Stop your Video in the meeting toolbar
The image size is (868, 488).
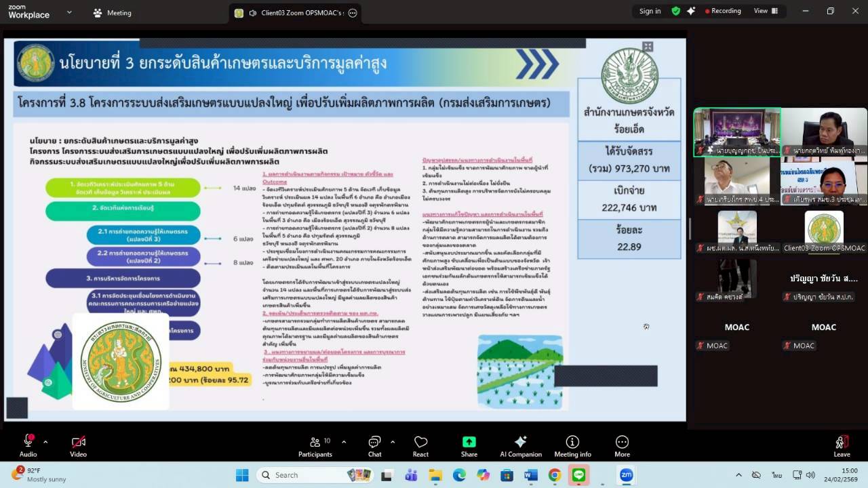point(77,445)
